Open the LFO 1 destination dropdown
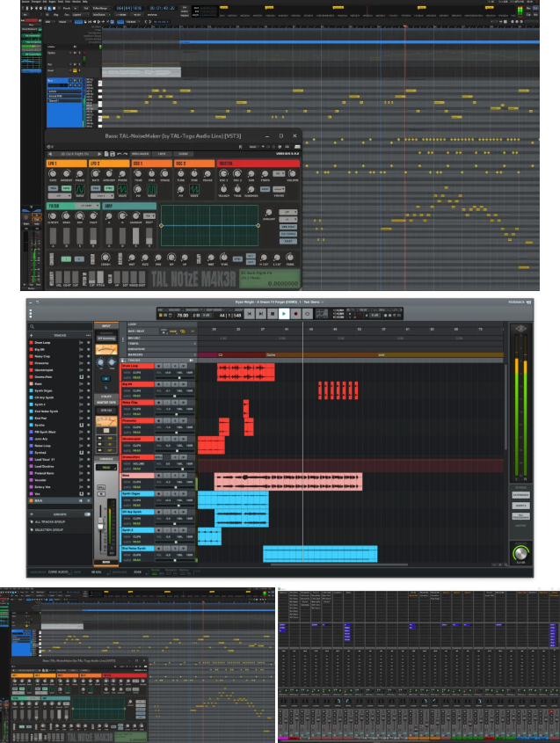560x743 pixels. 59,196
